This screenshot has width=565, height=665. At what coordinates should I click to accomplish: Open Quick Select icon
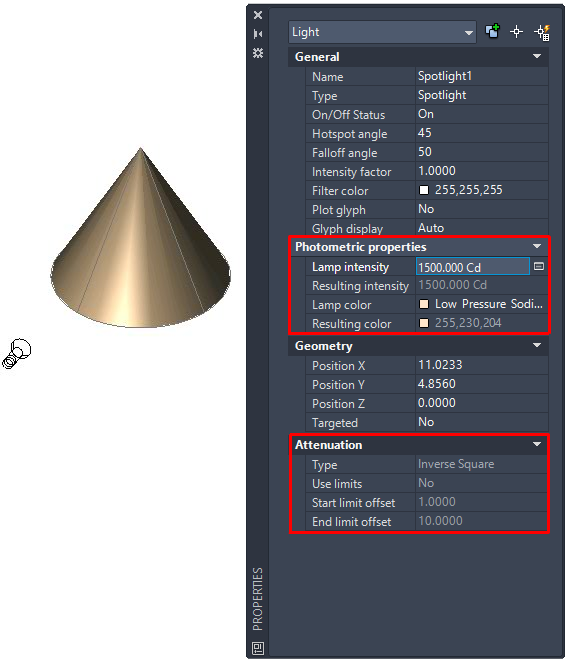point(542,33)
